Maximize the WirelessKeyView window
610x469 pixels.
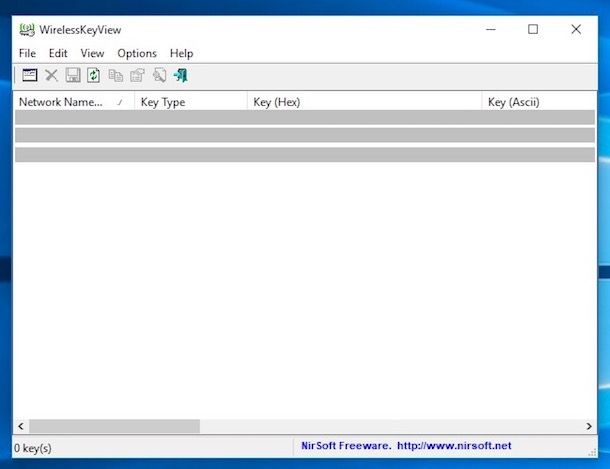tap(533, 30)
